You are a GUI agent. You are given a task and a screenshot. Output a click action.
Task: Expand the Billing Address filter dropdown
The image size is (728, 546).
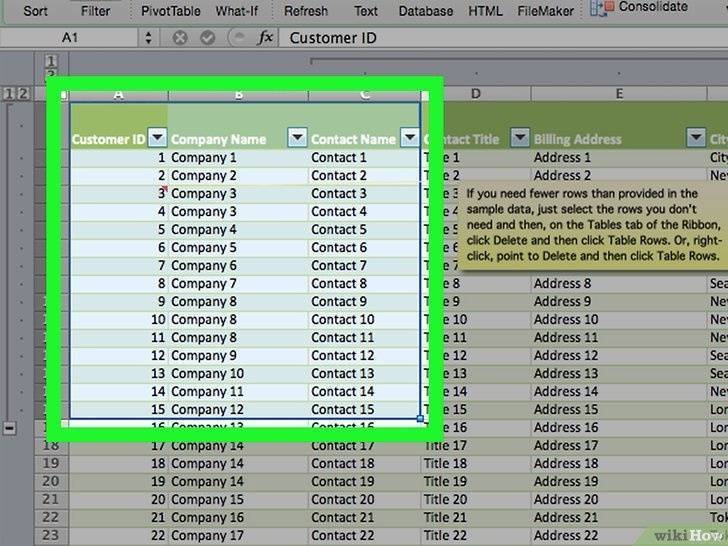click(x=695, y=139)
